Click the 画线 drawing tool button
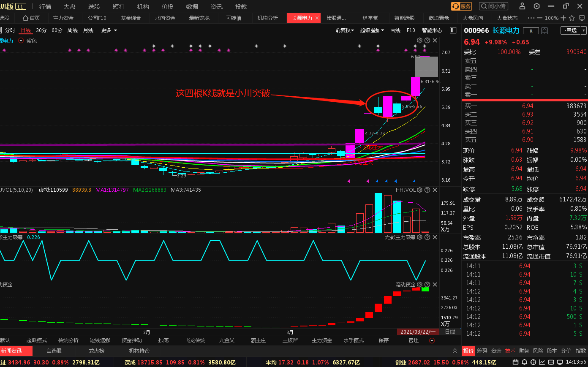Screen dimensions: 588x367 (x=395, y=30)
